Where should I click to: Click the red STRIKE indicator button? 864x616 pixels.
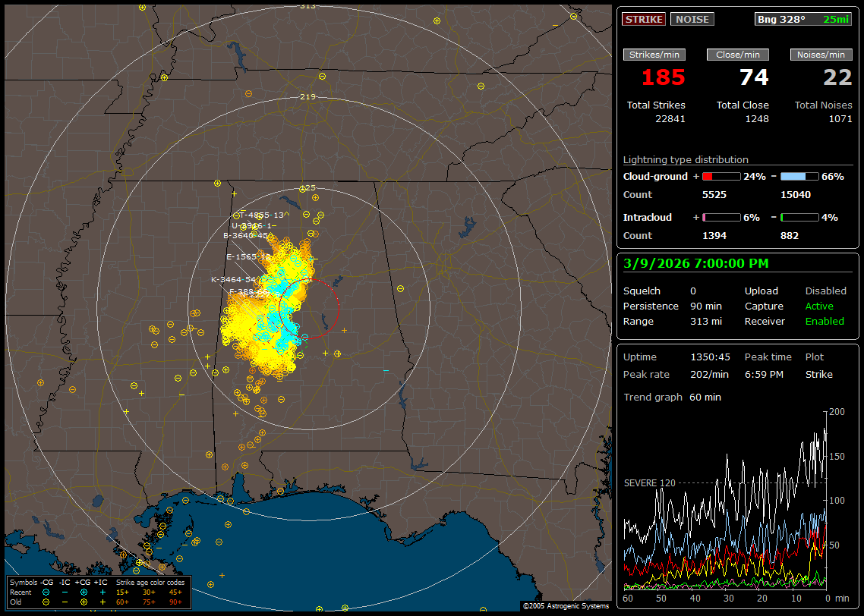[x=644, y=19]
